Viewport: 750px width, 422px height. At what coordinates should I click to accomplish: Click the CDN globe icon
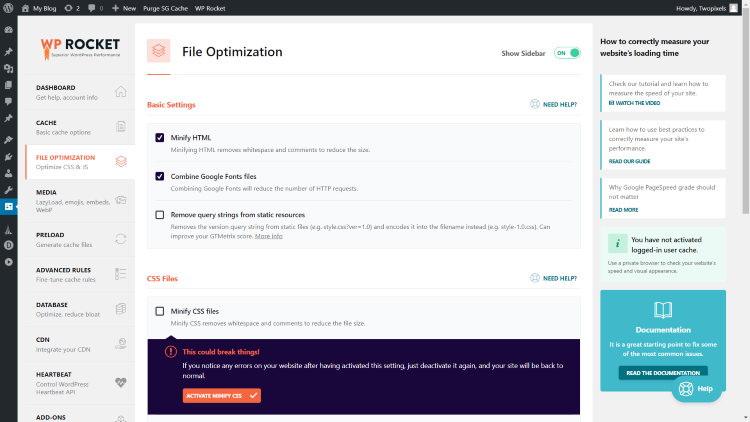click(x=121, y=344)
